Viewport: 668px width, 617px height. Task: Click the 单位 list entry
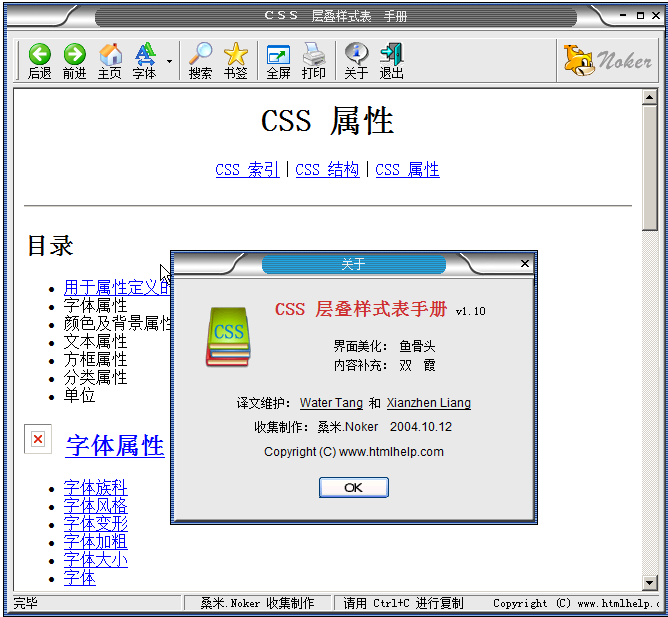79,395
